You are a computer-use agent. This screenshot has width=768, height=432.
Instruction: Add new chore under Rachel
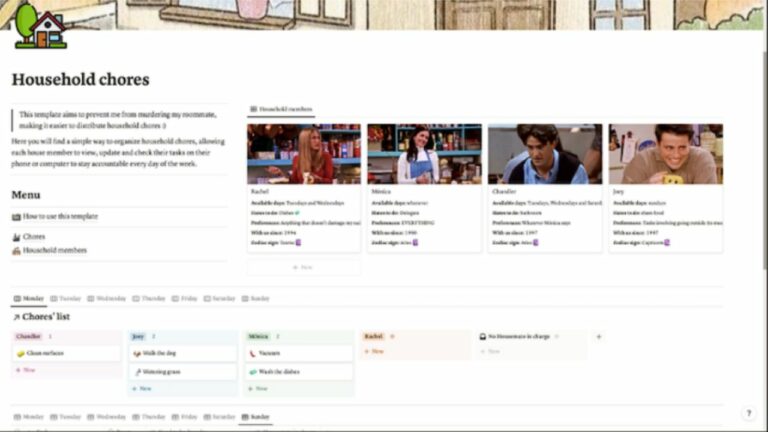point(374,352)
